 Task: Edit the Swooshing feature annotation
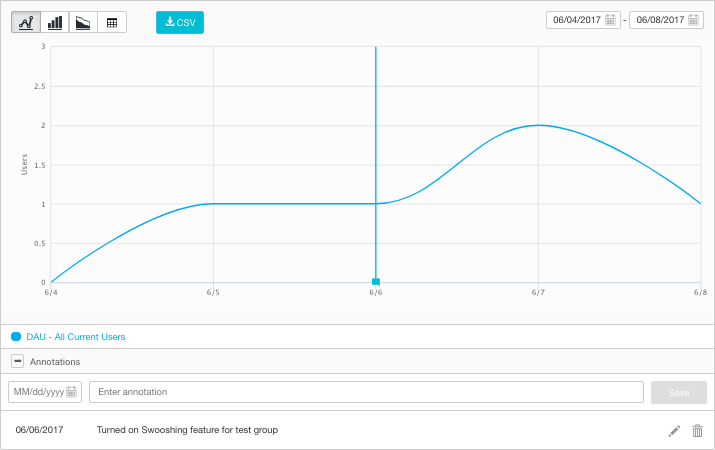click(x=674, y=431)
